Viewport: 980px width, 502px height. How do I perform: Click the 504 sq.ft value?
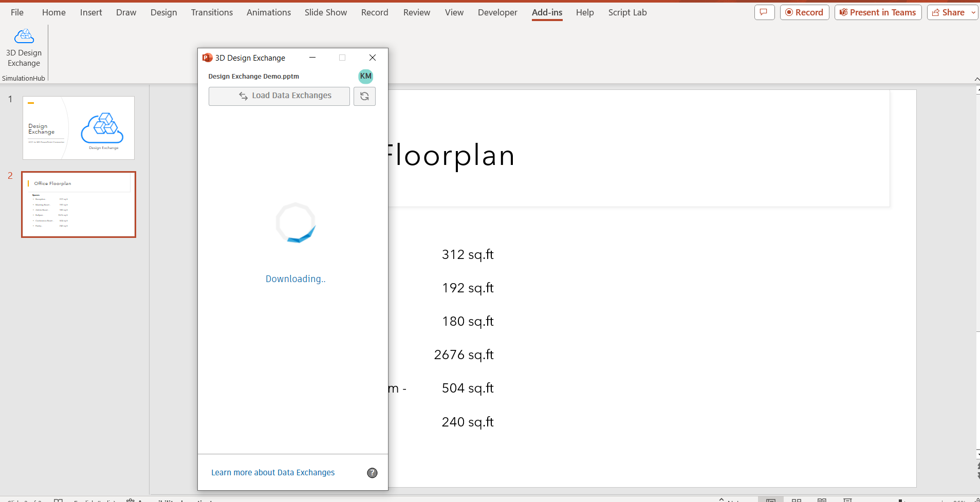468,388
